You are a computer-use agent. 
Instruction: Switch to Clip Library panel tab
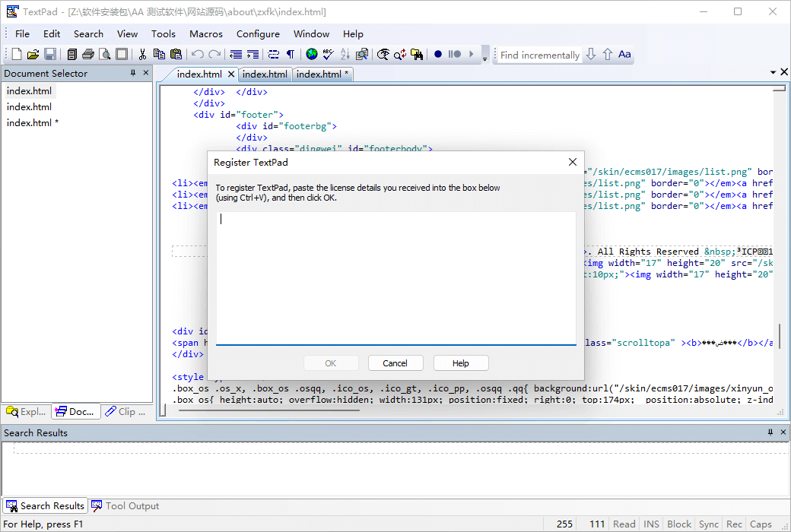pyautogui.click(x=126, y=411)
